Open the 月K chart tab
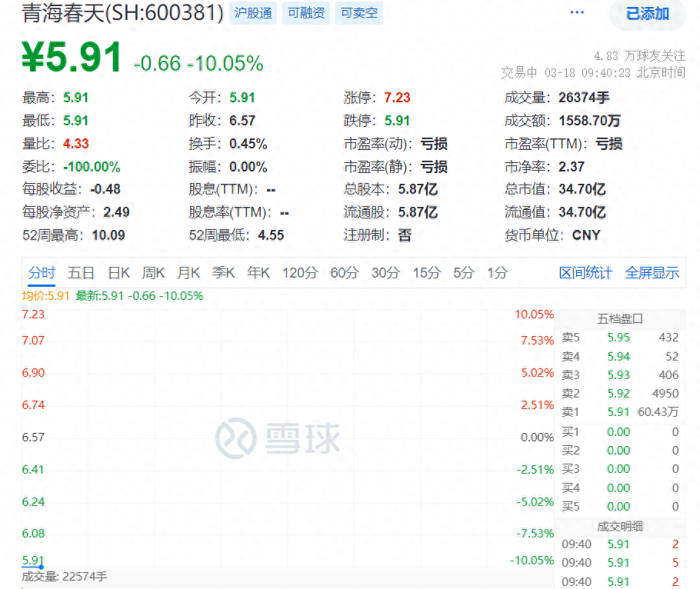 pos(188,273)
